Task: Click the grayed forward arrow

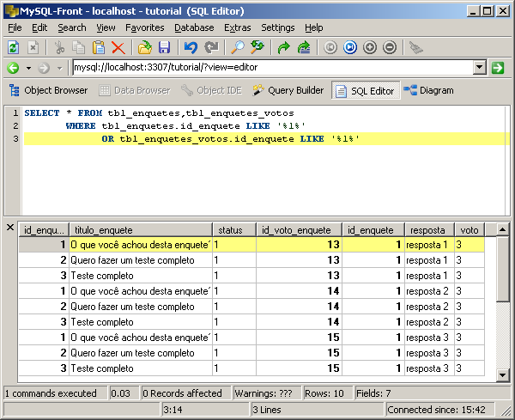Action: 44,68
